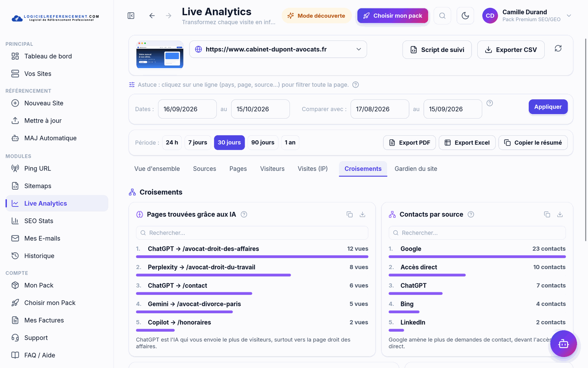Click the Rechercher field in Contacts par source
The width and height of the screenshot is (588, 368).
click(477, 233)
